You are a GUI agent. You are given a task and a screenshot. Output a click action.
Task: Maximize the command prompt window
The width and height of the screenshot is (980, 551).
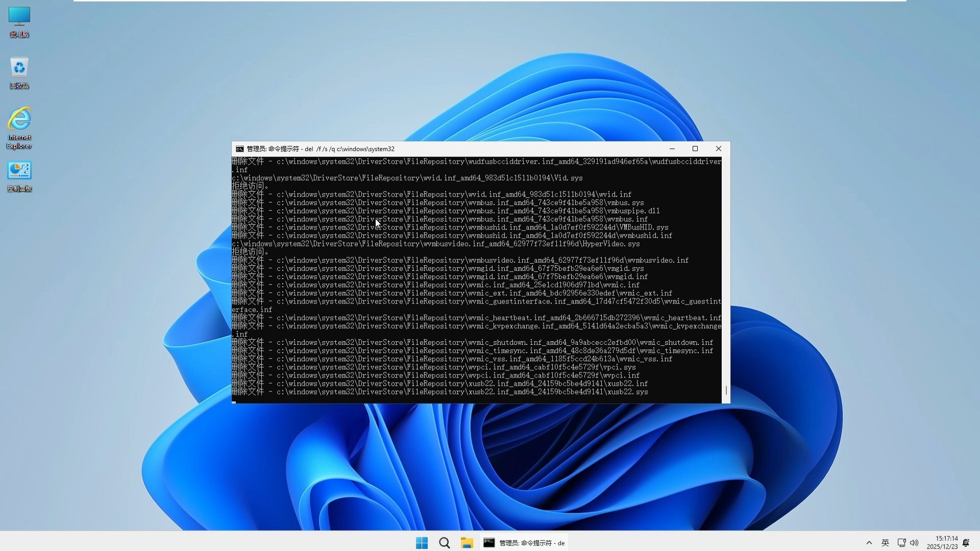(695, 149)
